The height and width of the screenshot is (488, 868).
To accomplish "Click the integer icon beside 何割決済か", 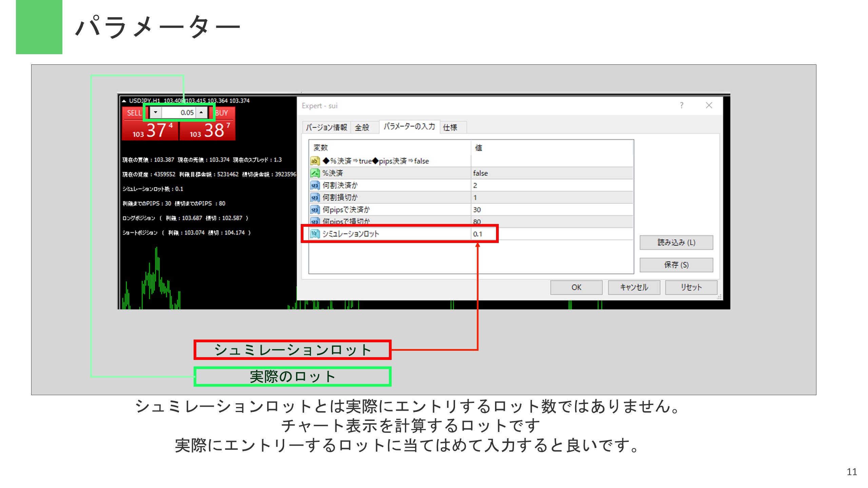I will tap(315, 185).
